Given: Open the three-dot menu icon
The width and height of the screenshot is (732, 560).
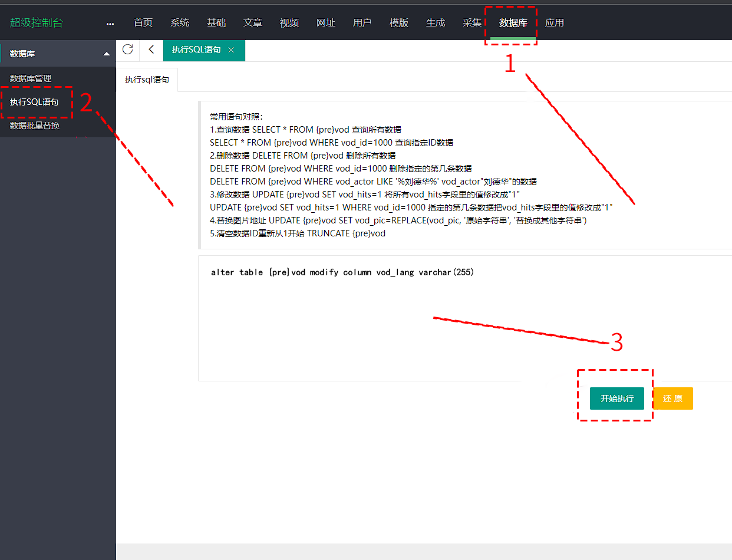Looking at the screenshot, I should pos(110,24).
